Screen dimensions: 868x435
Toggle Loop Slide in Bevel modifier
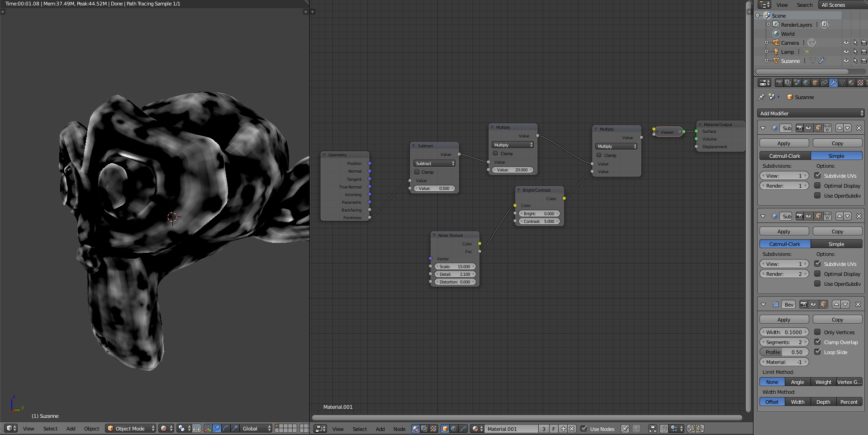tap(818, 352)
